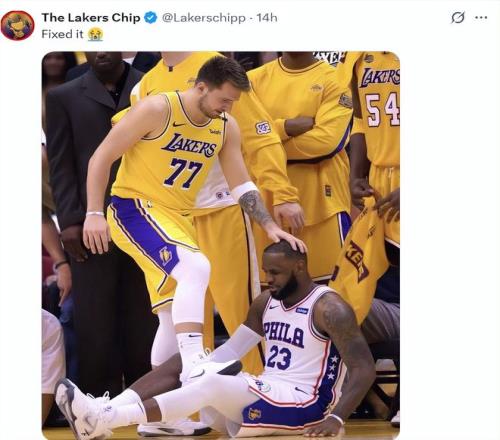
Task: Click the crying emoji in the post
Action: pyautogui.click(x=96, y=34)
